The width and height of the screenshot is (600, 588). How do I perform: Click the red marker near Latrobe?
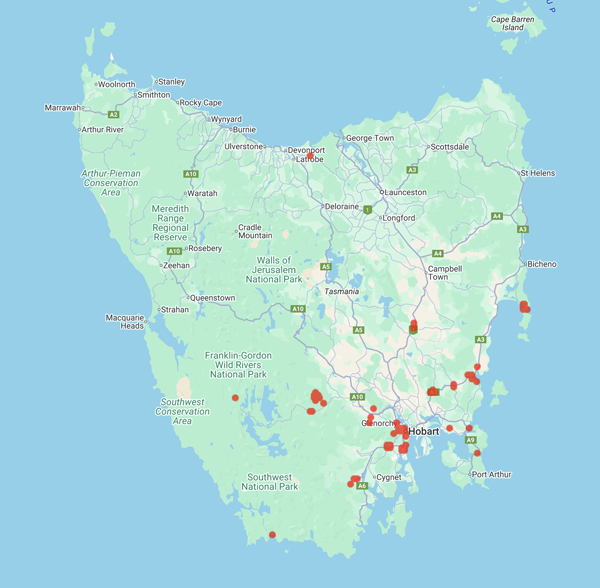point(310,156)
